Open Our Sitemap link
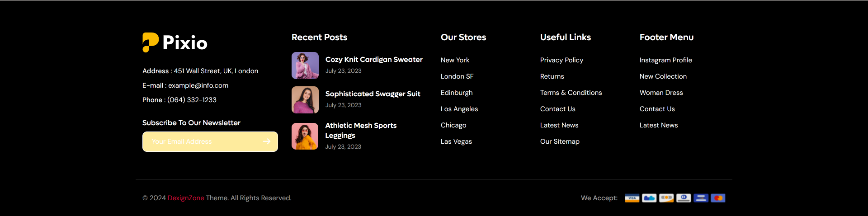 coord(560,141)
